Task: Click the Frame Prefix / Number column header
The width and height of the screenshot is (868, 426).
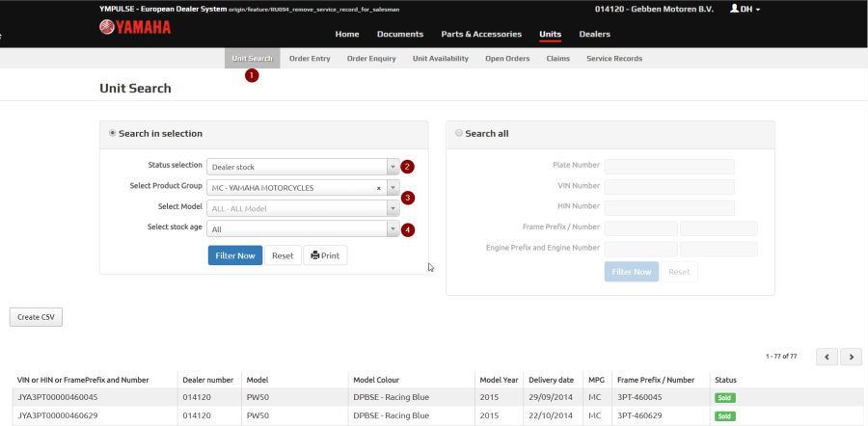Action: (656, 380)
